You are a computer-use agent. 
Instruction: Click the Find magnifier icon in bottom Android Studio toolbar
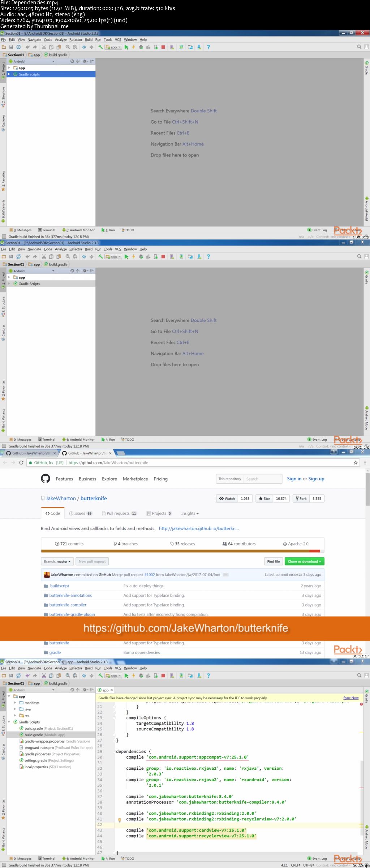68,675
